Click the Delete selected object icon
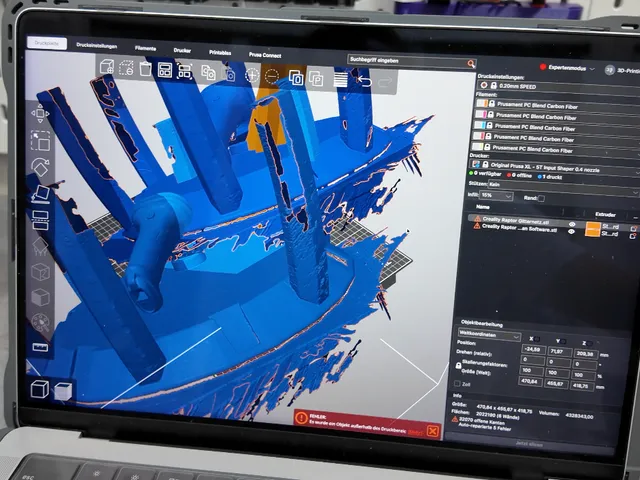The image size is (640, 480). [126, 68]
